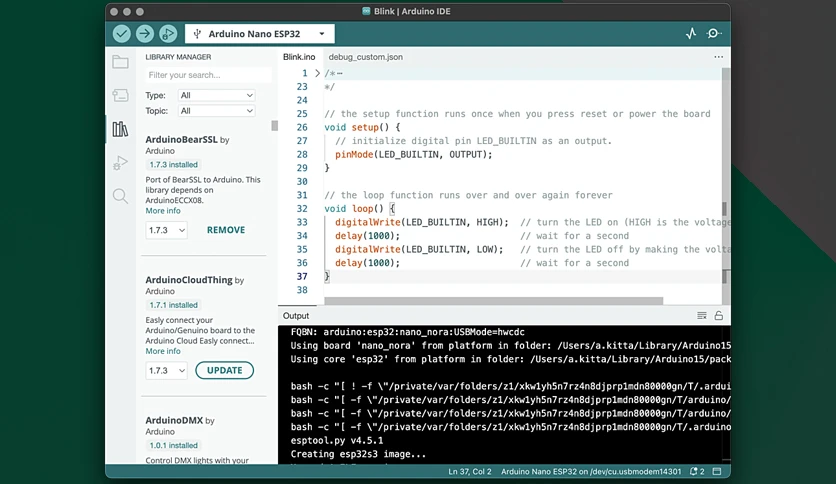Click the Upload arrow button
The width and height of the screenshot is (836, 484).
pos(144,34)
